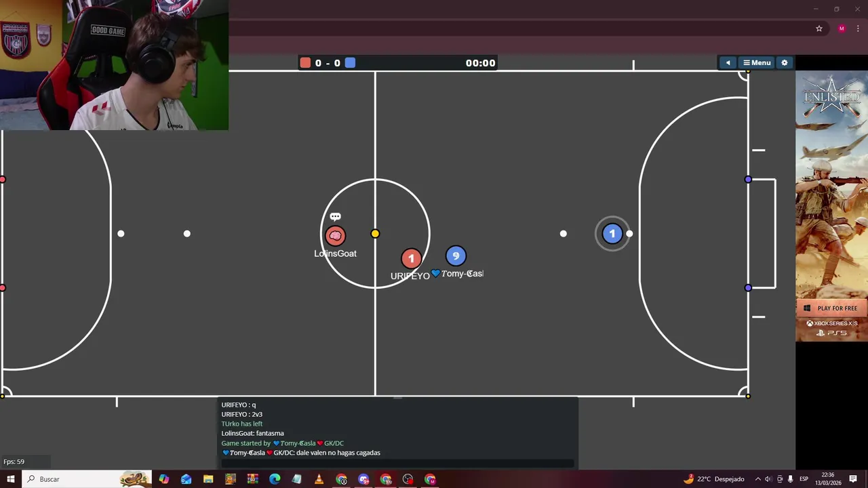Open Outlook from the taskbar

[186, 479]
